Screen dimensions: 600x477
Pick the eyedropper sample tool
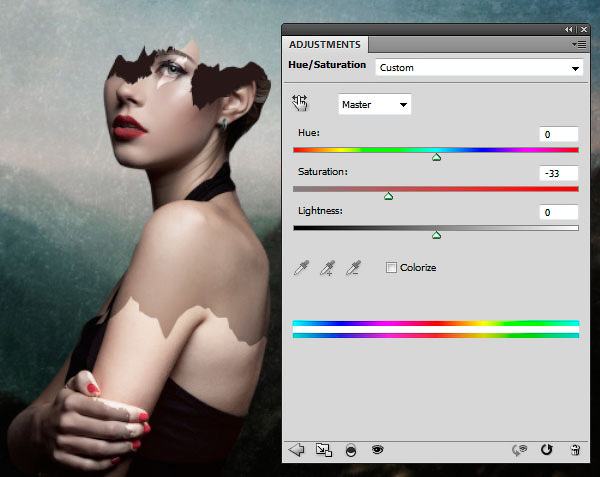(302, 268)
